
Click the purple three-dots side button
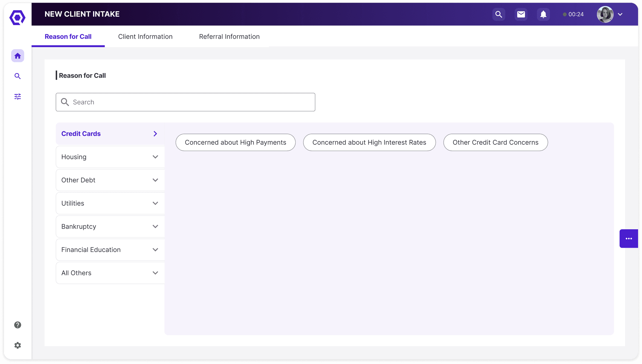pyautogui.click(x=629, y=239)
